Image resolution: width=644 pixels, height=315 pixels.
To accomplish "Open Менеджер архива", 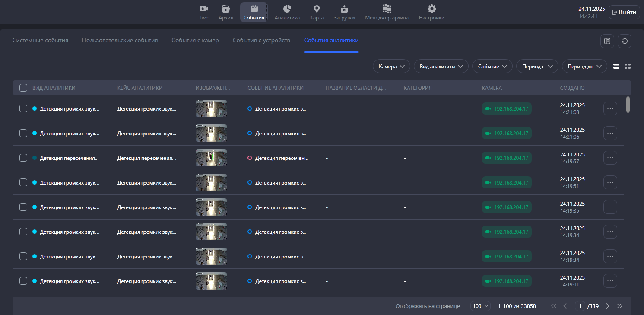I will tap(386, 12).
